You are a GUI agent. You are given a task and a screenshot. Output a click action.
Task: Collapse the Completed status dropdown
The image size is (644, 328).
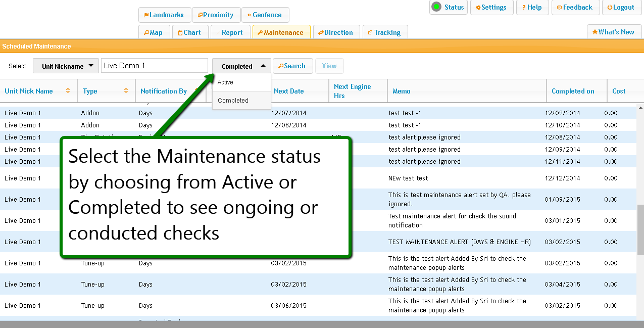click(241, 66)
